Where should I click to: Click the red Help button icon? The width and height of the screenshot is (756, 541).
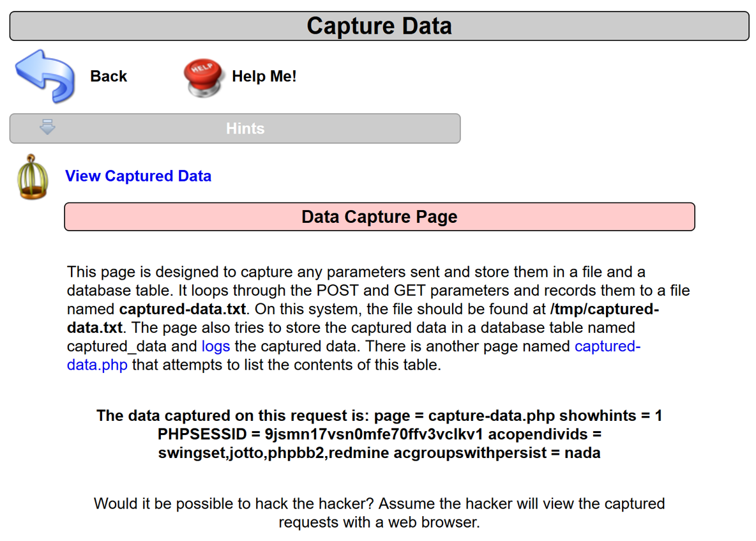tap(203, 77)
